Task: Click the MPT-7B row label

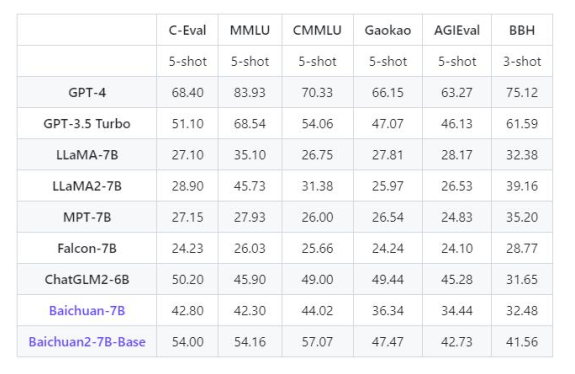Action: (87, 217)
